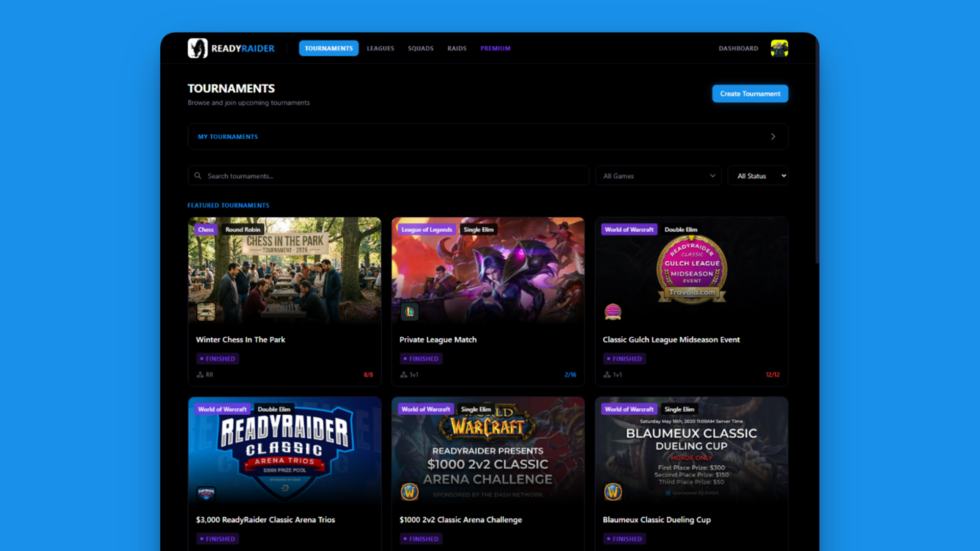Click WoW icon on 2v2 Arena Challenge card

click(x=409, y=492)
